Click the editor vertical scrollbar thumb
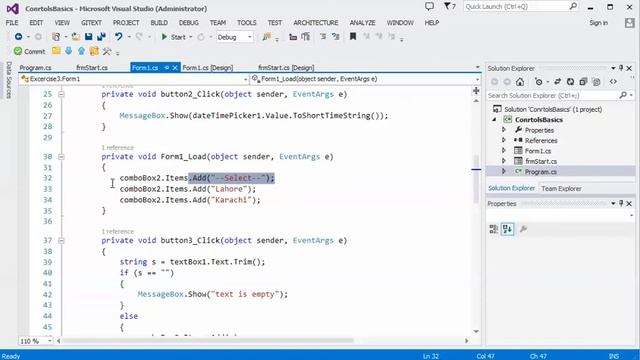This screenshot has height=360, width=640. 476,180
